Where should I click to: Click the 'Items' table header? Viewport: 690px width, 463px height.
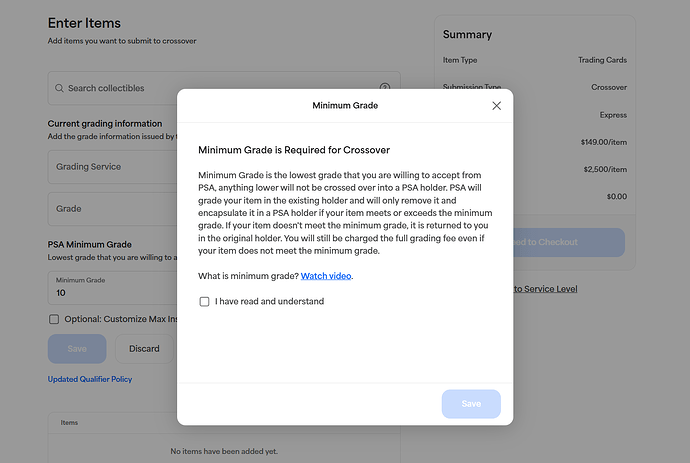pos(69,423)
